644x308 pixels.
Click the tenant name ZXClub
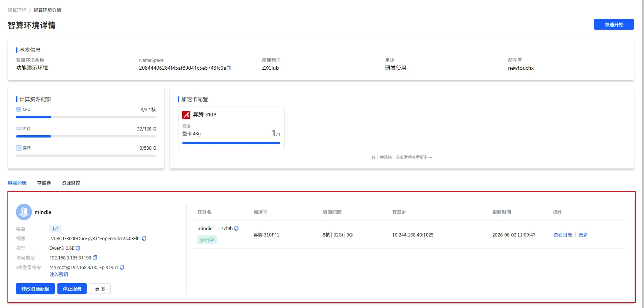pos(270,68)
